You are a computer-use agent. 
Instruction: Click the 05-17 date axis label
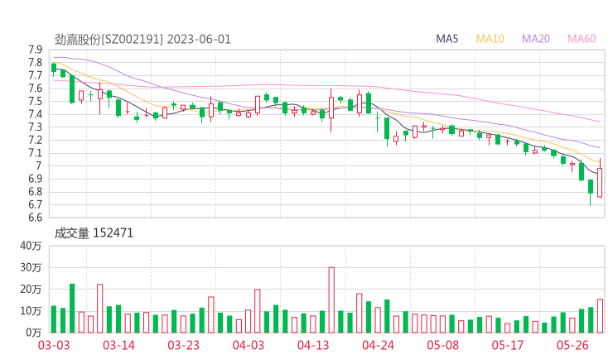point(508,345)
